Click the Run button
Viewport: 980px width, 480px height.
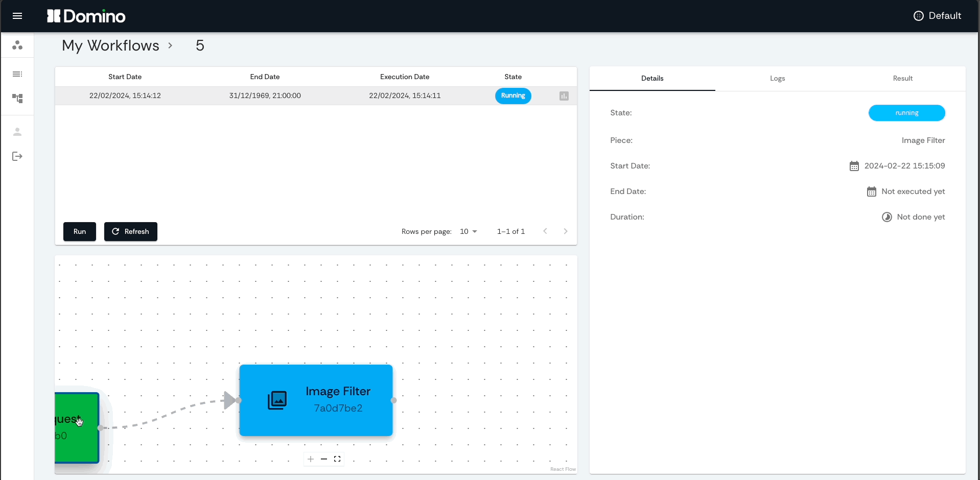(x=80, y=231)
